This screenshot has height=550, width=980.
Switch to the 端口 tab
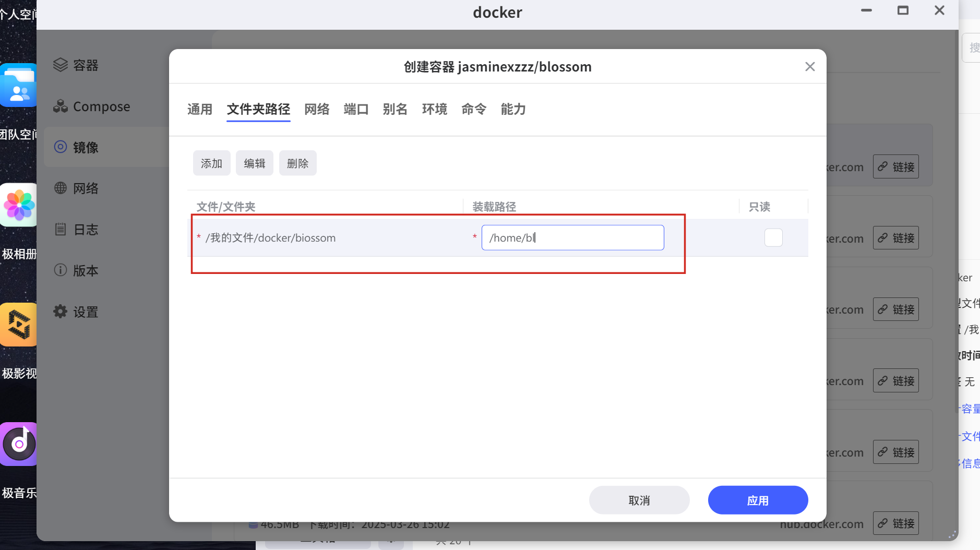pos(356,109)
